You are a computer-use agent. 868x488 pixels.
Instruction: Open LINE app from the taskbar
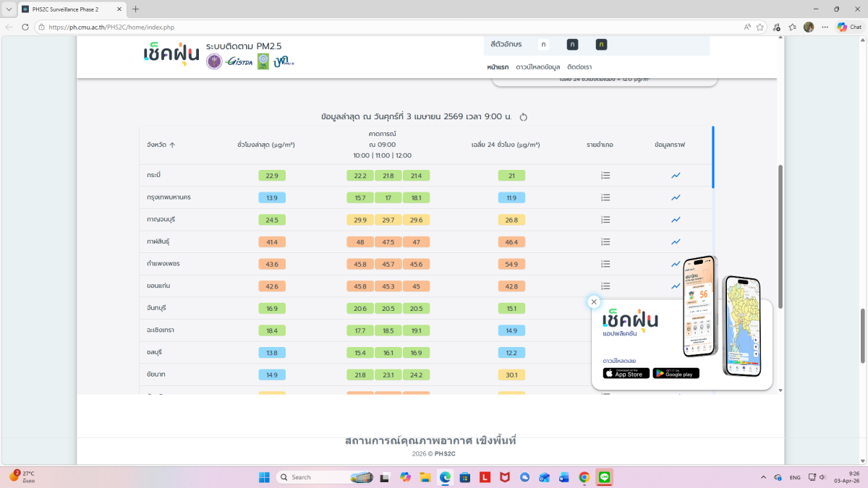tap(605, 477)
